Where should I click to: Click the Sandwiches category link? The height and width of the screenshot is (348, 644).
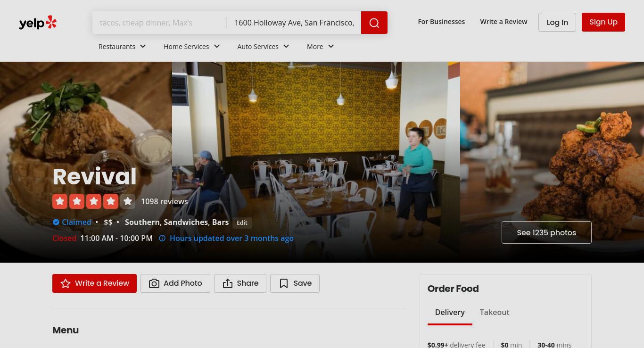186,222
